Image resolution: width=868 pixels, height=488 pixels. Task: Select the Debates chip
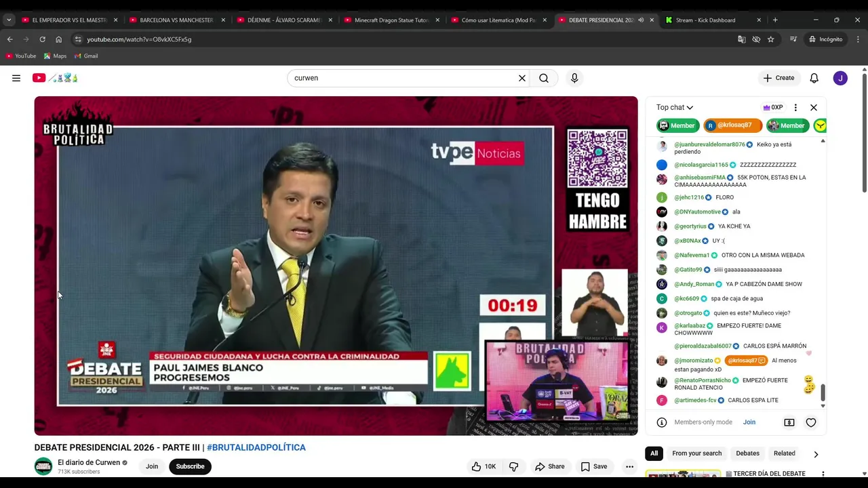pyautogui.click(x=747, y=453)
